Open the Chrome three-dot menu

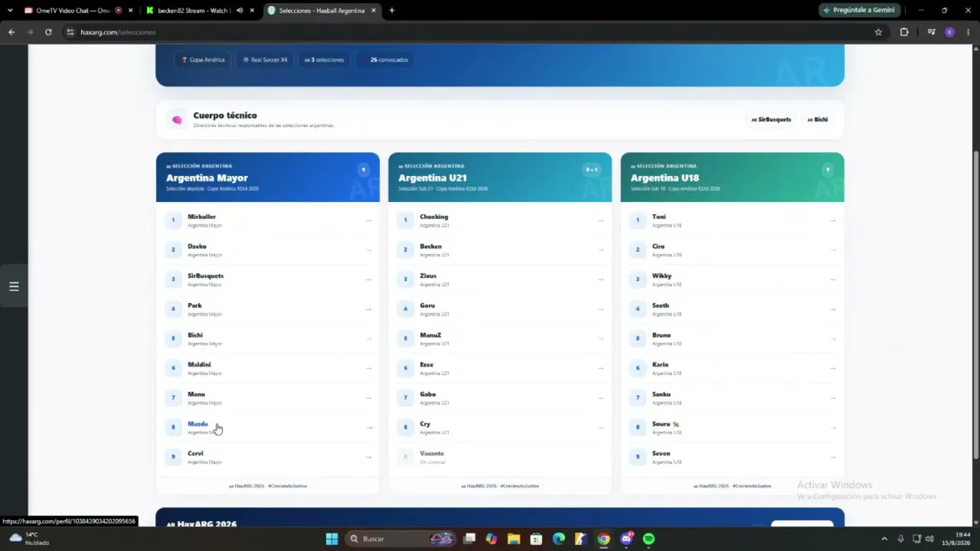[969, 32]
